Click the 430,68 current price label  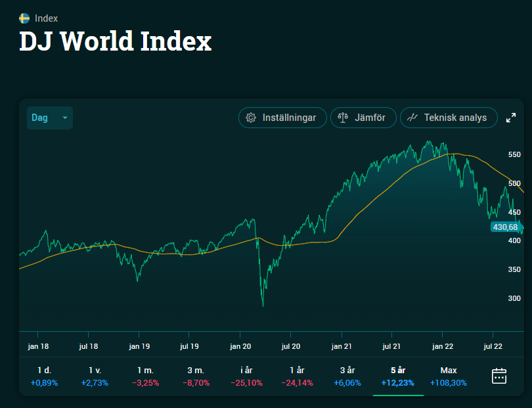coord(504,227)
